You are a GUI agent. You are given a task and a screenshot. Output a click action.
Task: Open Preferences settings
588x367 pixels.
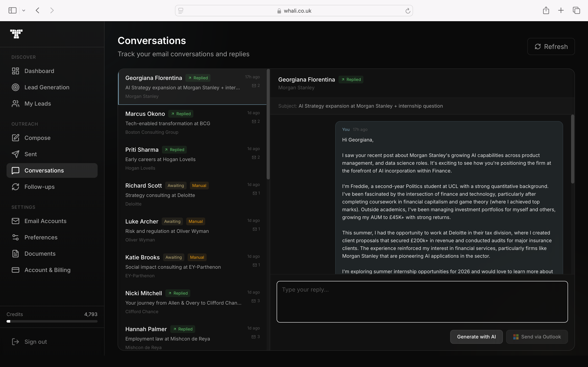point(41,237)
